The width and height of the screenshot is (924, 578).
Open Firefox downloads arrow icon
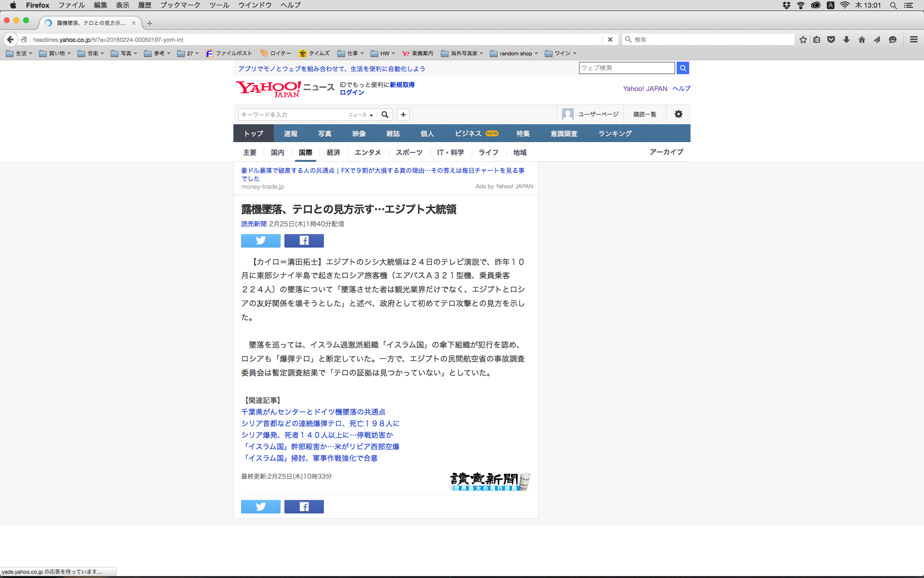click(847, 39)
